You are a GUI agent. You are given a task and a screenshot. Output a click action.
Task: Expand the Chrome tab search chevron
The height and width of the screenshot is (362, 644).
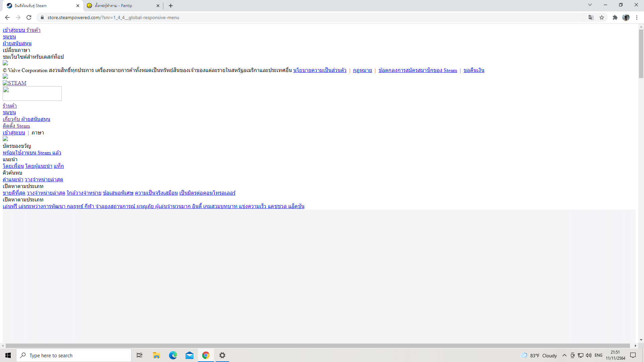tap(590, 5)
